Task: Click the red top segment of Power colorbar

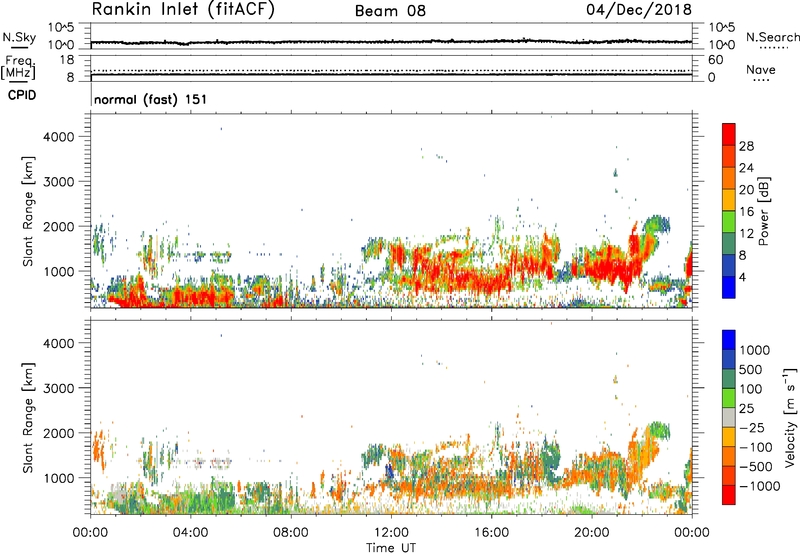Action: click(729, 134)
